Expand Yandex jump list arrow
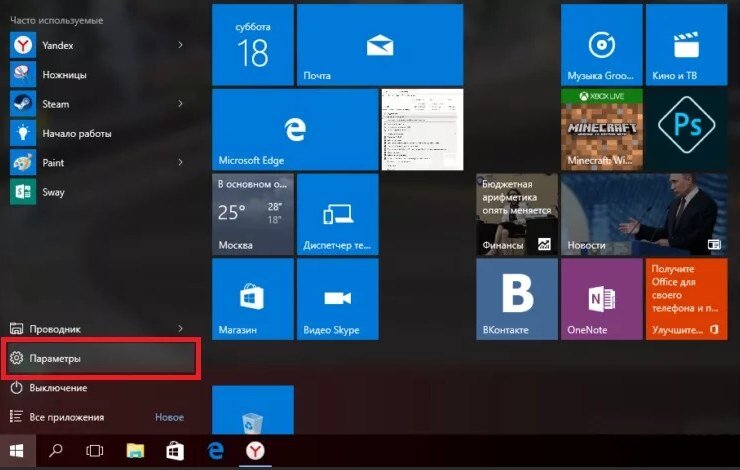 pos(180,45)
